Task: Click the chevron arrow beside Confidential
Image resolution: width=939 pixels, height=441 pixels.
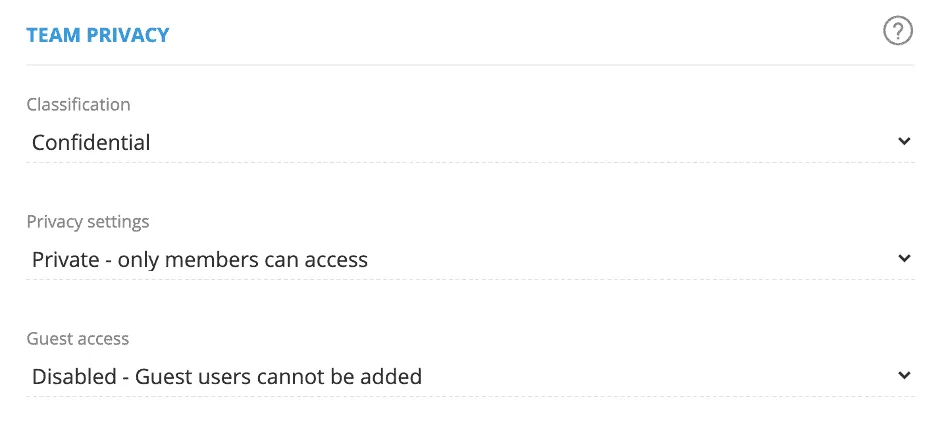Action: (904, 142)
